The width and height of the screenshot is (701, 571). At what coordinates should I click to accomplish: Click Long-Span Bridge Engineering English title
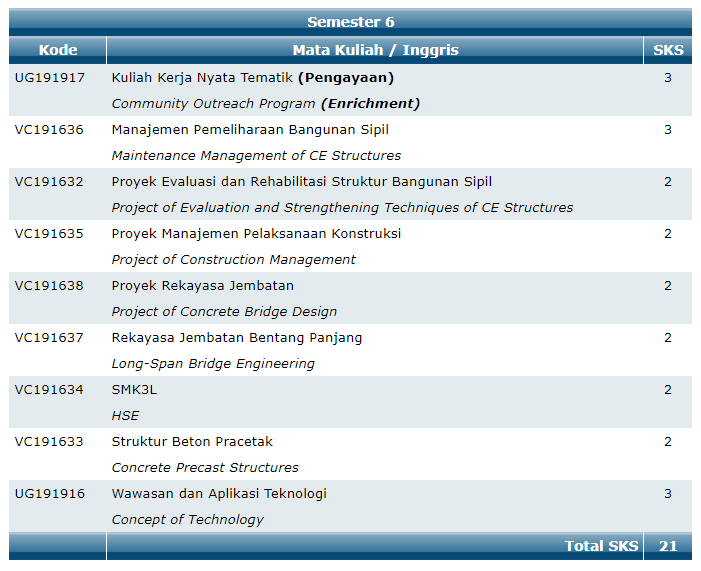[213, 364]
